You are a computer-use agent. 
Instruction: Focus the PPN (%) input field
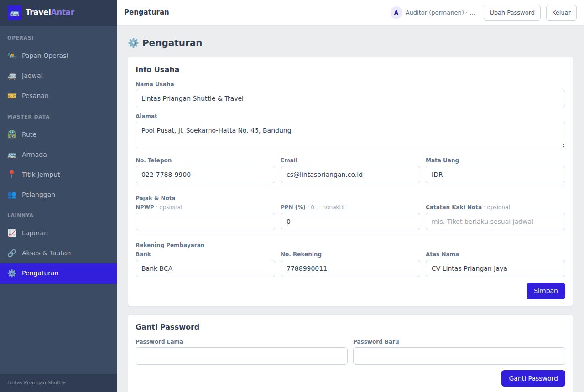click(350, 222)
